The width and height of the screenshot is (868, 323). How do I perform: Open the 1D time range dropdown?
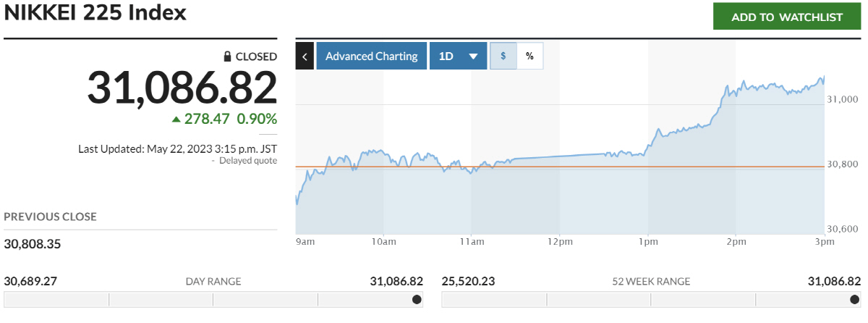click(x=458, y=56)
